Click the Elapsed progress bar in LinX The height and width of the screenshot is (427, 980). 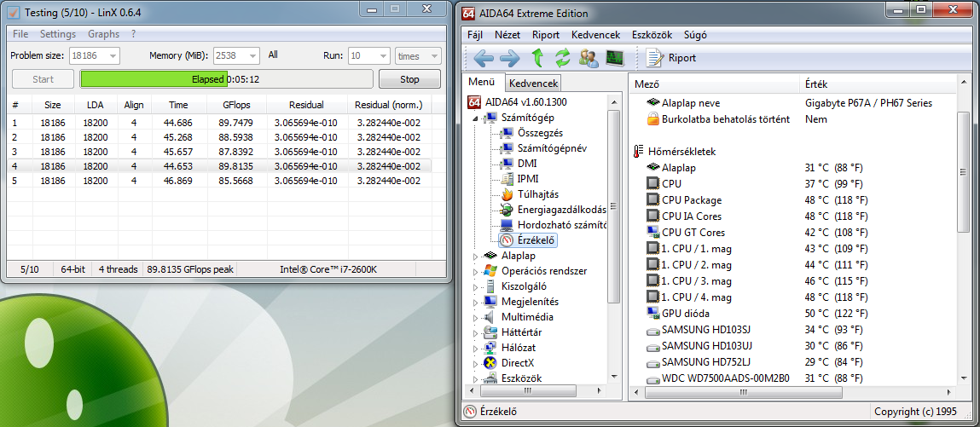[x=226, y=79]
